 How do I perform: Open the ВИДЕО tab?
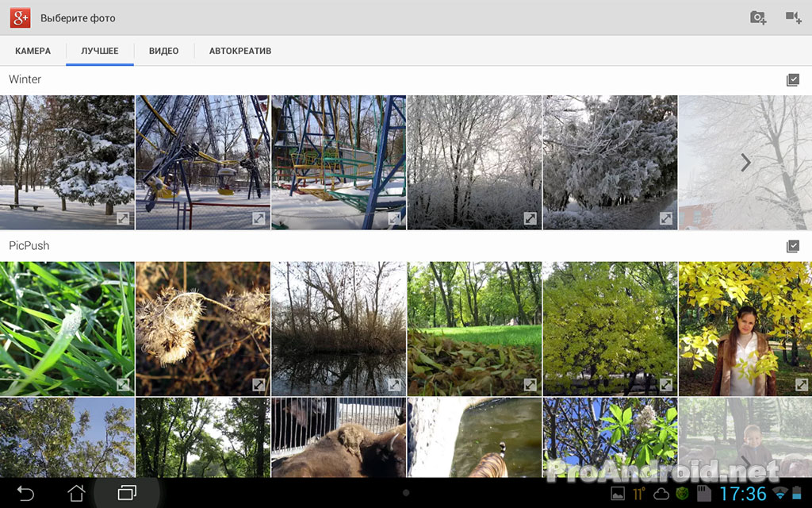tap(163, 51)
